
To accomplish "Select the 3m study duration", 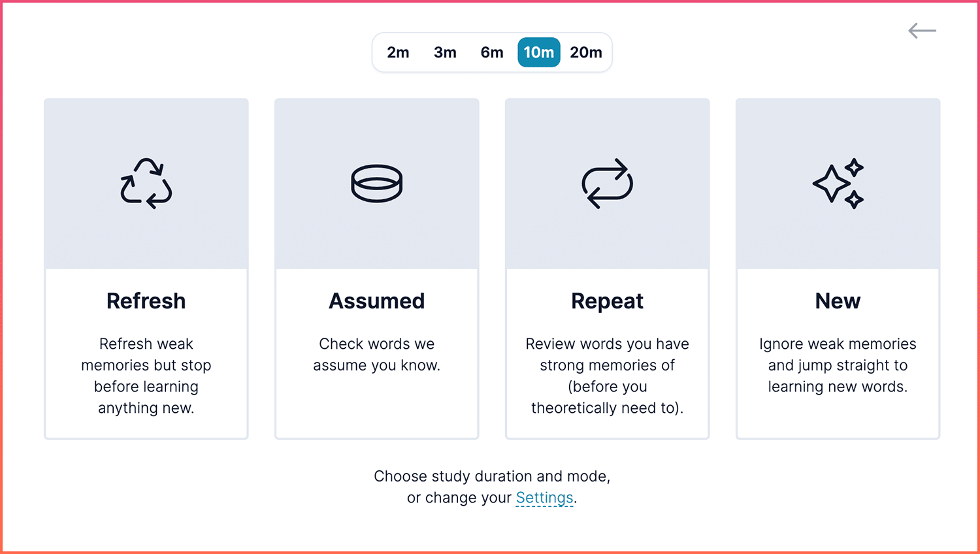I will [x=445, y=52].
